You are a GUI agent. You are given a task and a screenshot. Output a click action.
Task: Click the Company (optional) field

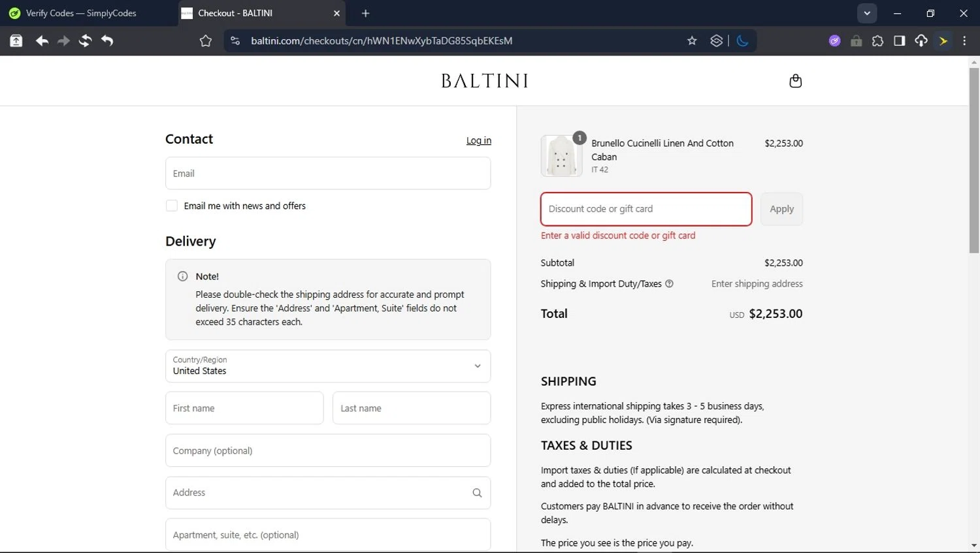click(x=328, y=450)
